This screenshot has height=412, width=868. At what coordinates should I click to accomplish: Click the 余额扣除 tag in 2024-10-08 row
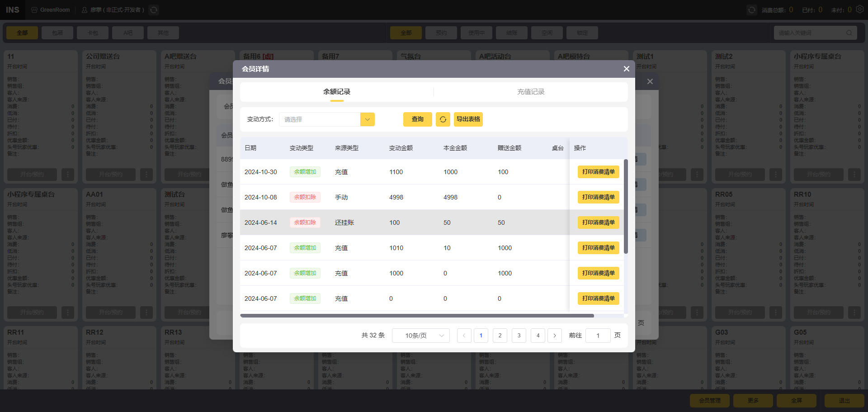[305, 197]
